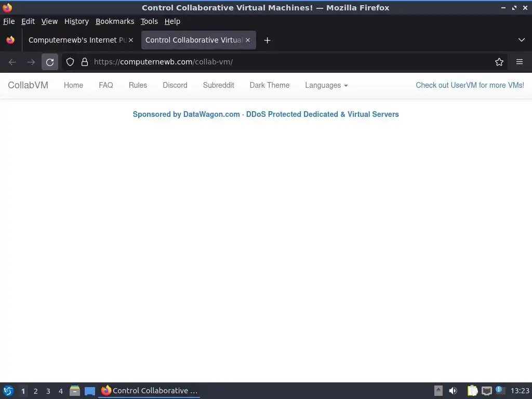Open tracking protection shield icon

click(70, 62)
